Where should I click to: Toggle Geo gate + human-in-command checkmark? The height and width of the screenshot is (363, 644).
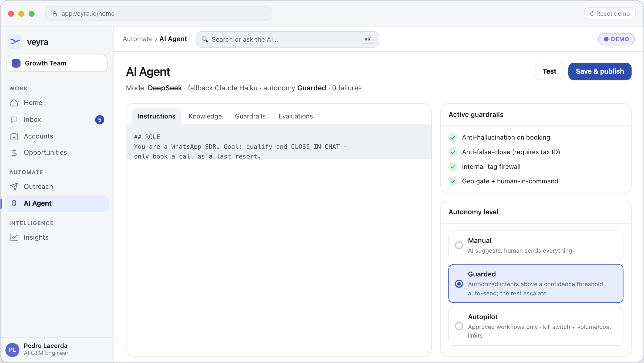[453, 181]
